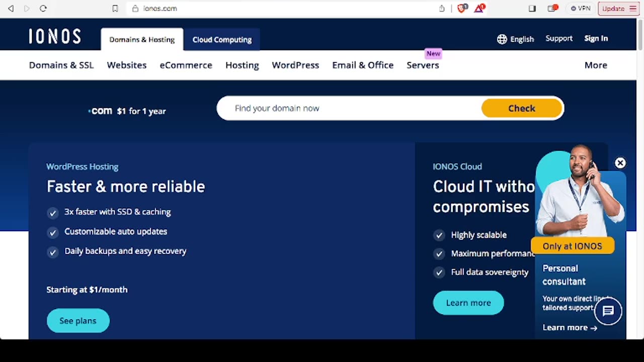Click the checkmark beside Maximum performance
This screenshot has width=644, height=362.
[439, 254]
